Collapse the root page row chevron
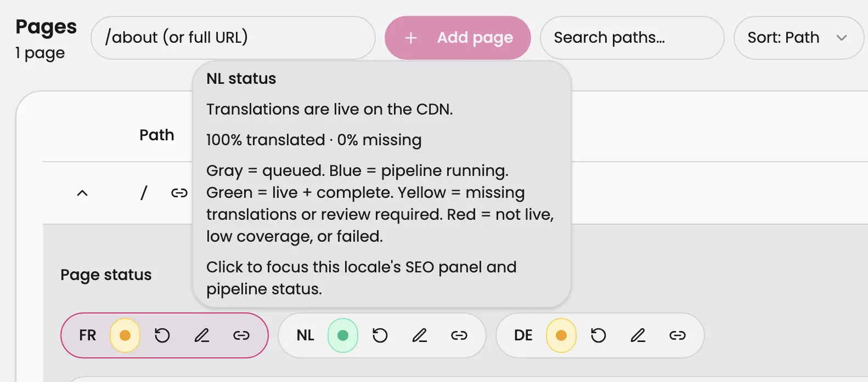The width and height of the screenshot is (868, 382). [x=82, y=192]
